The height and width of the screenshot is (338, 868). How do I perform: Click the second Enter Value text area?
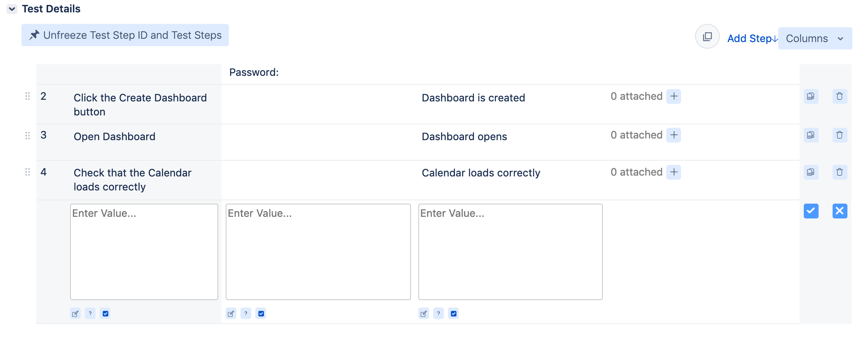click(x=318, y=251)
